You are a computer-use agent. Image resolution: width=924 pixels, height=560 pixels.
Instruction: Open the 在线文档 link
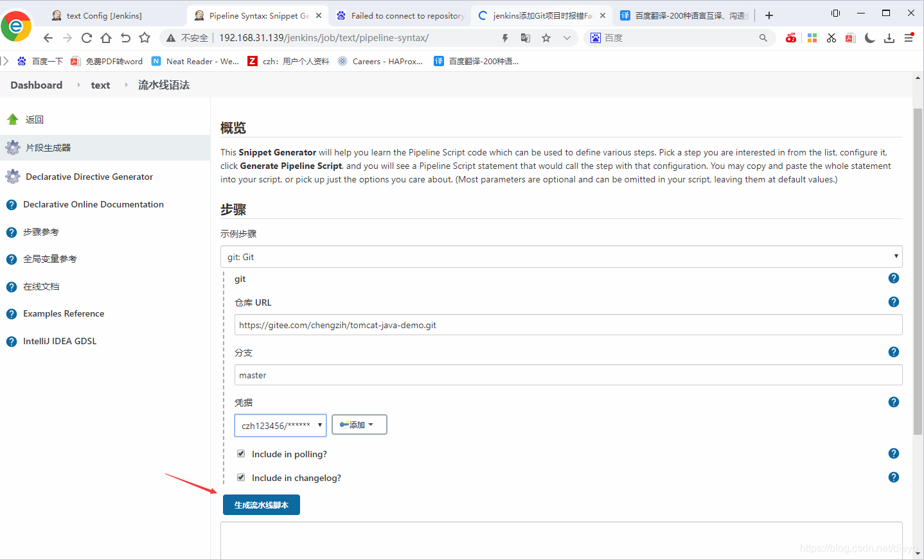pyautogui.click(x=41, y=286)
